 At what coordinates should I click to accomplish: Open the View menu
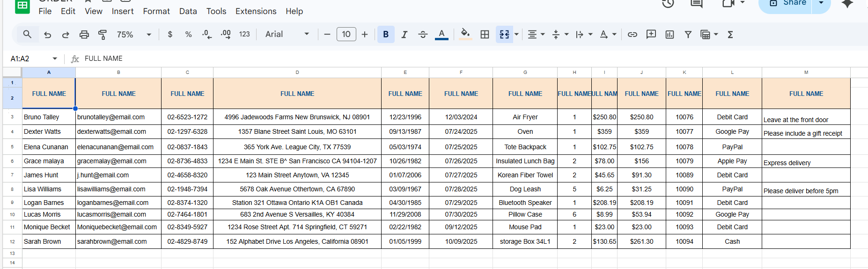pos(94,11)
